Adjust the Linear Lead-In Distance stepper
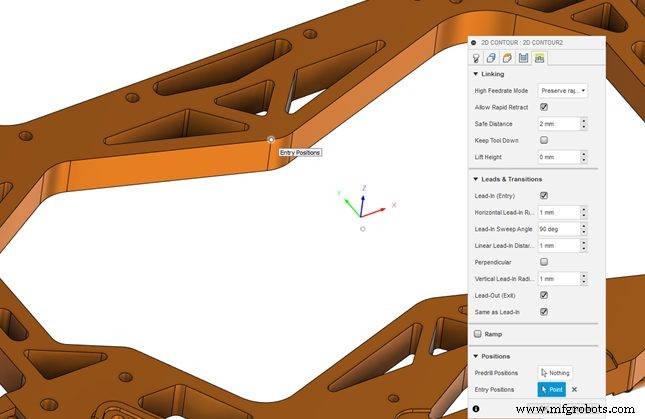Image resolution: width=645 pixels, height=419 pixels. 584,245
